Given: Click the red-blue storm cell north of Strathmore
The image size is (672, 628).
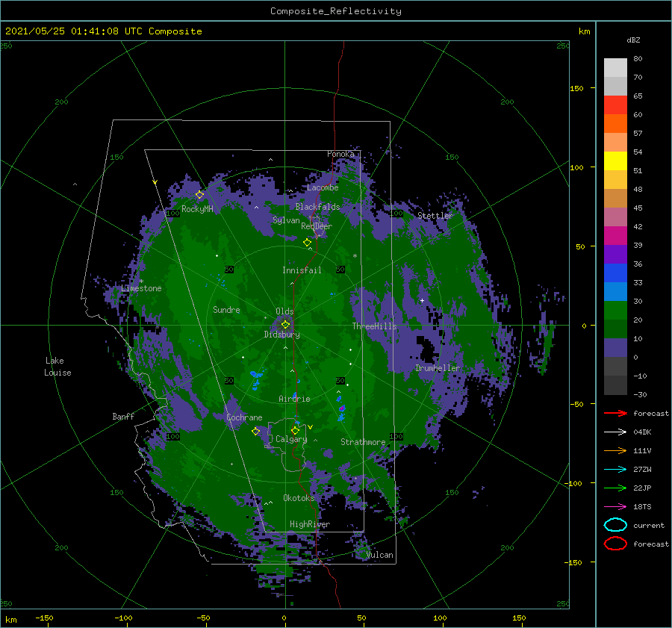Looking at the screenshot, I should pos(342,408).
